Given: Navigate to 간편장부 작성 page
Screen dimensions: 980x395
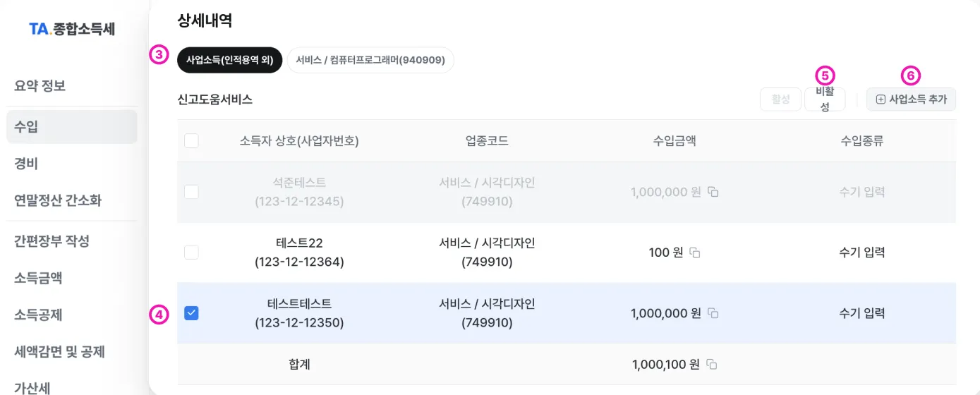Looking at the screenshot, I should click(x=52, y=241).
